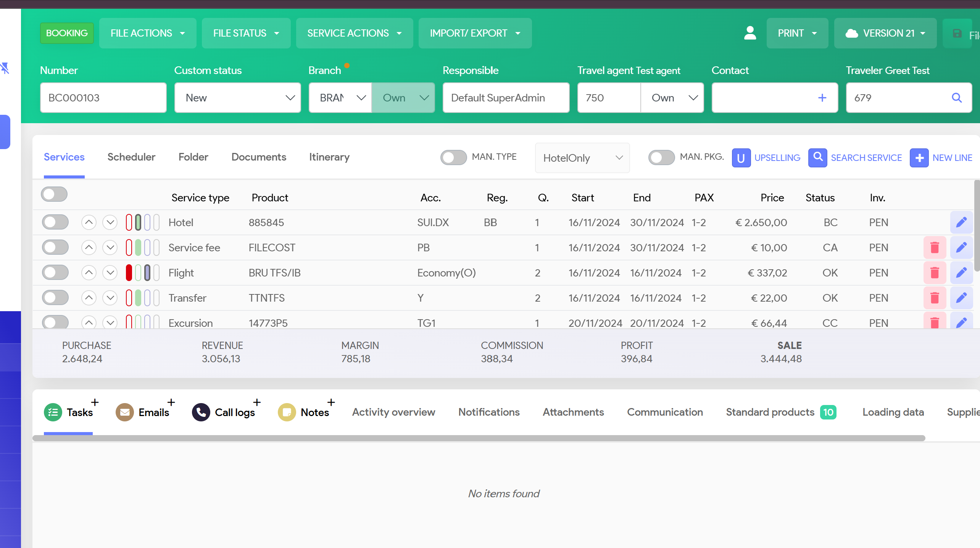
Task: Delete the Service fee line with trash icon
Action: point(934,247)
